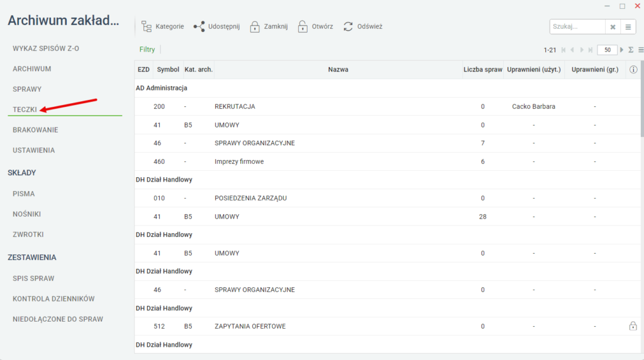Select the UMOWY row under AD Administracja
The width and height of the screenshot is (644, 360).
coord(387,125)
